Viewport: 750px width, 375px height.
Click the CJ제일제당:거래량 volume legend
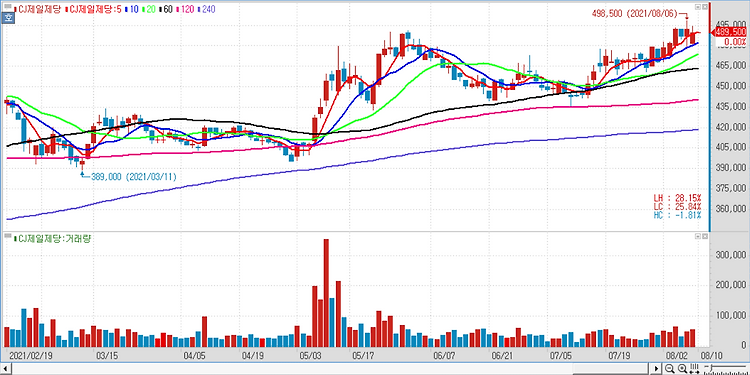point(52,238)
